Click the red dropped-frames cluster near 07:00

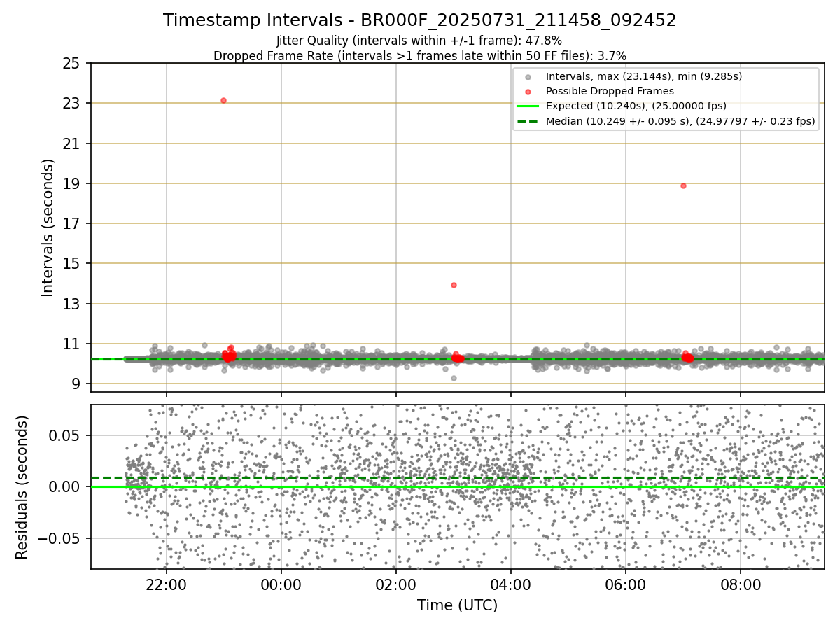pyautogui.click(x=687, y=357)
